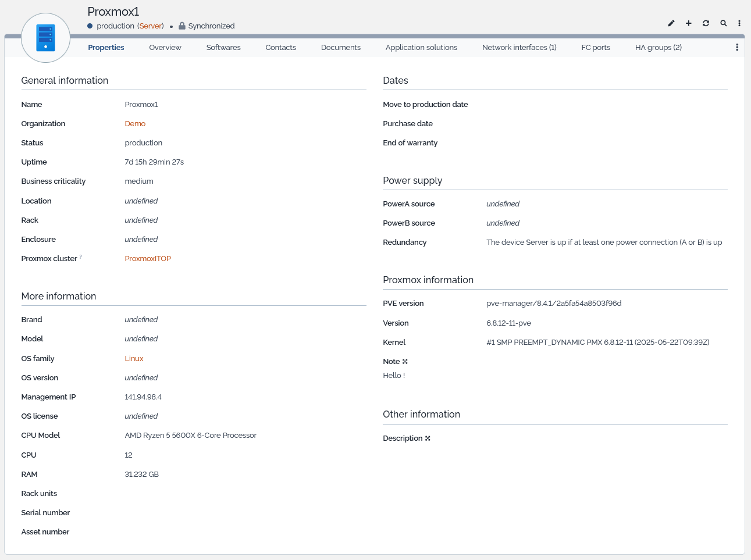Switch to the Overview tab
Screen dimensions: 751x560
[165, 48]
